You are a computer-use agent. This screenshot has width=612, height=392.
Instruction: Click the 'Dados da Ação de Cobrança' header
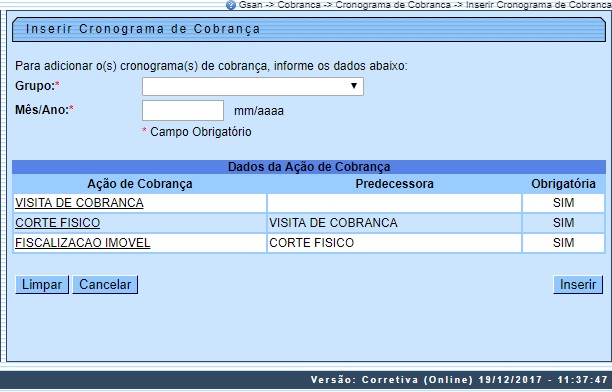coord(309,167)
